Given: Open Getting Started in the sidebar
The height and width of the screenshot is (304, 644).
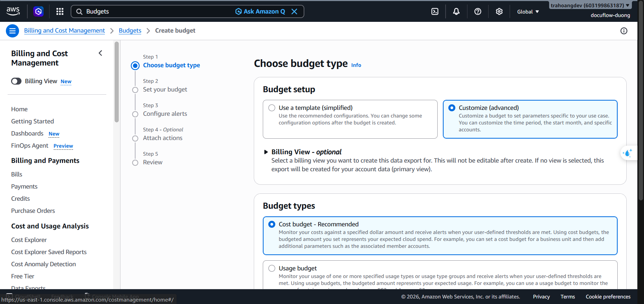Looking at the screenshot, I should [33, 121].
